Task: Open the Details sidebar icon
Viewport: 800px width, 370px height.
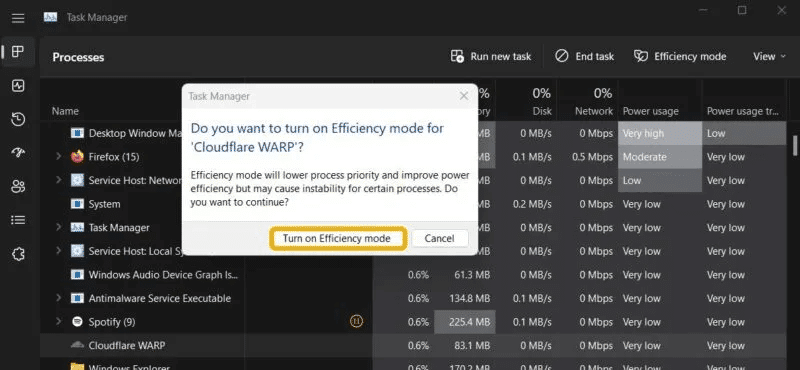Action: point(18,220)
